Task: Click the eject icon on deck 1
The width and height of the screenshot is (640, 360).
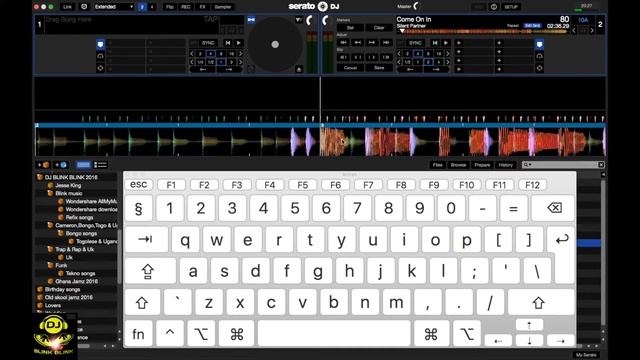Action: 299,69
